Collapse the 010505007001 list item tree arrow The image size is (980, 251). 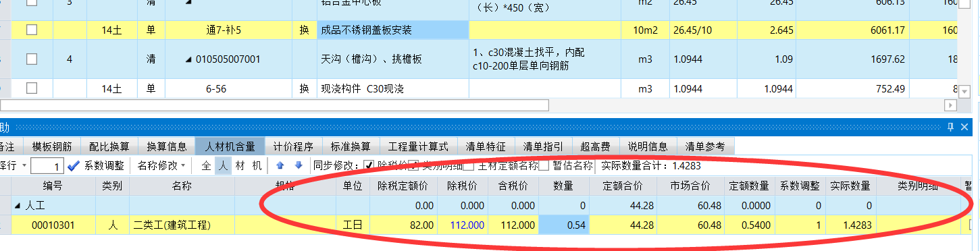(188, 60)
